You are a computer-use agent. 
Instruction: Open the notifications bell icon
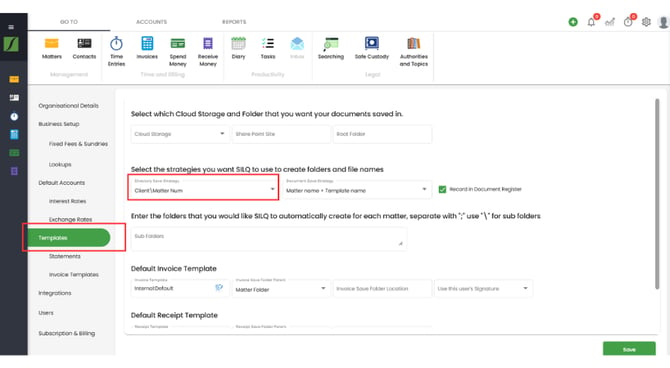point(591,22)
